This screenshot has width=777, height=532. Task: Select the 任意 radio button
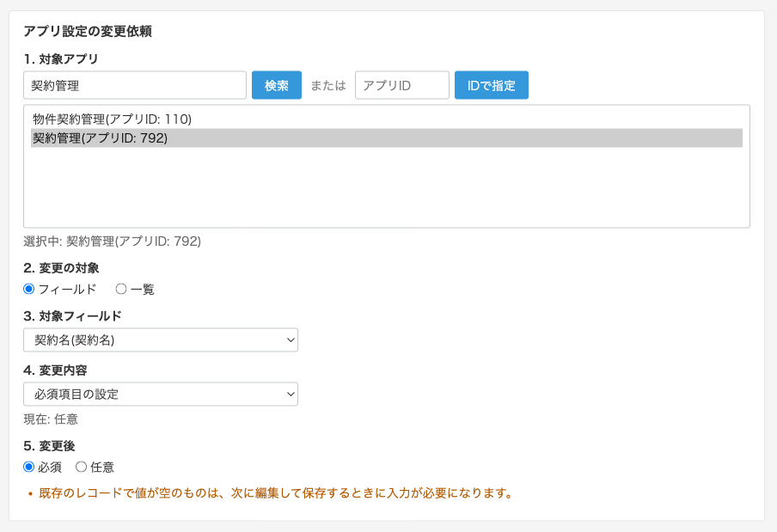[x=81, y=467]
